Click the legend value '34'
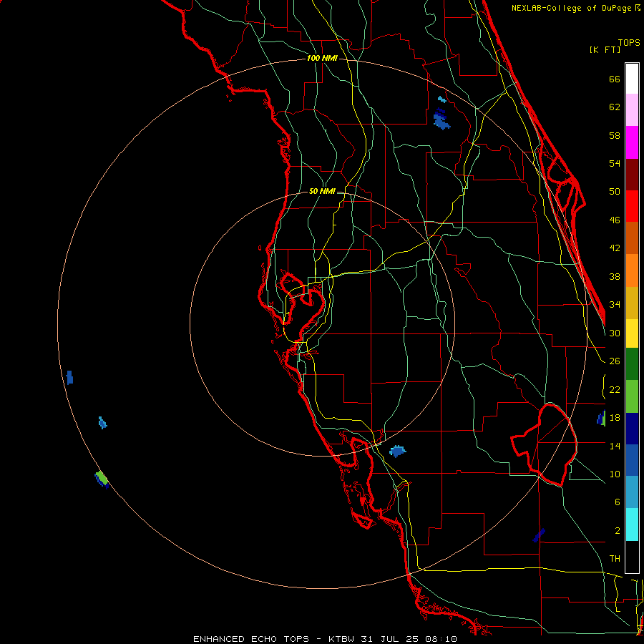644x644 pixels. [x=615, y=305]
